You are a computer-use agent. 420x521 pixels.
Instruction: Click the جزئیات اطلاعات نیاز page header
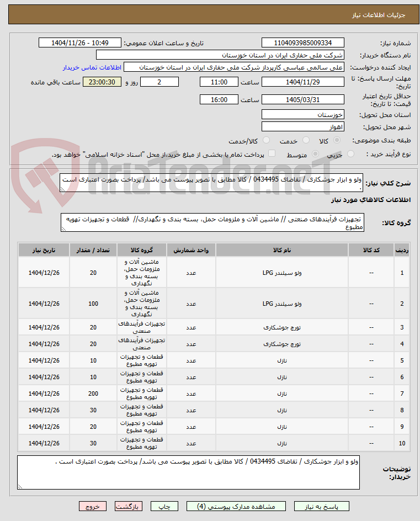[x=379, y=15]
